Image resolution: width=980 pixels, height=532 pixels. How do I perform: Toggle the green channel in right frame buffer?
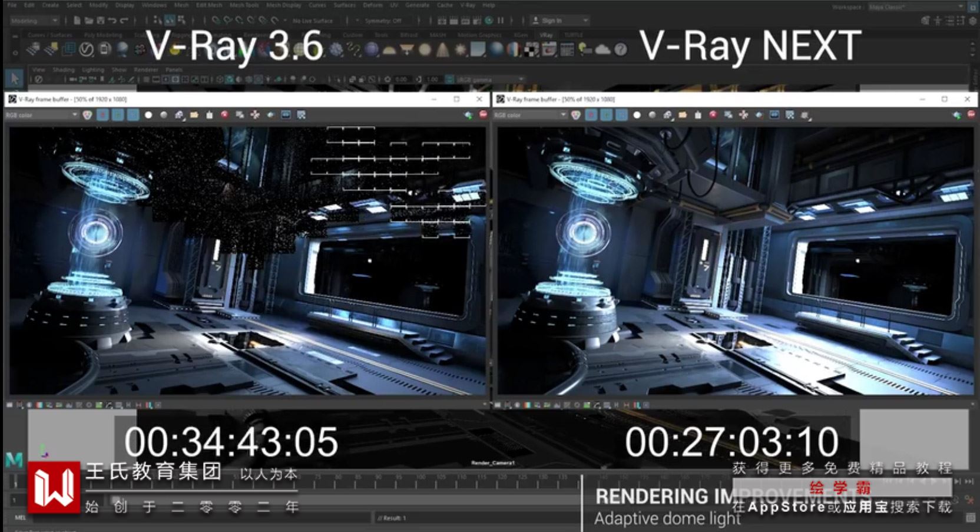[x=606, y=115]
